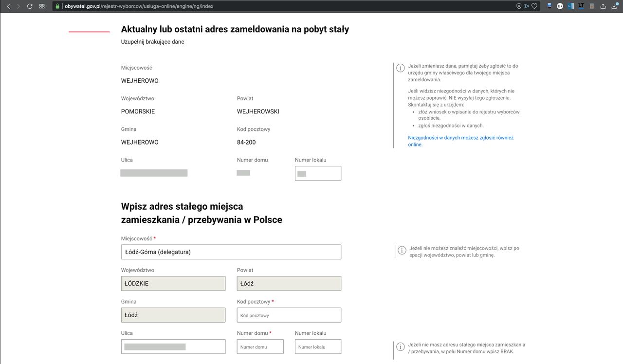Reload the page with the refresh icon
The height and width of the screenshot is (364, 623).
click(30, 6)
